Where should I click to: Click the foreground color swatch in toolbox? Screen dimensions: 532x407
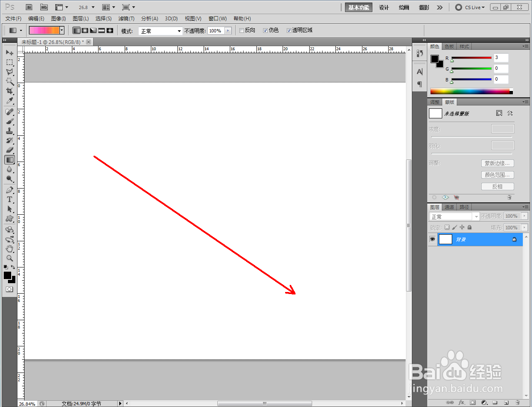click(7, 275)
